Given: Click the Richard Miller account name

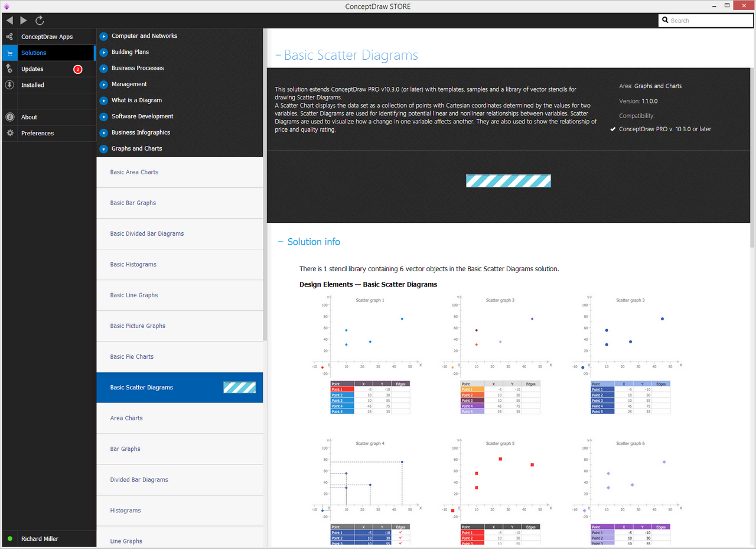Looking at the screenshot, I should [x=40, y=539].
